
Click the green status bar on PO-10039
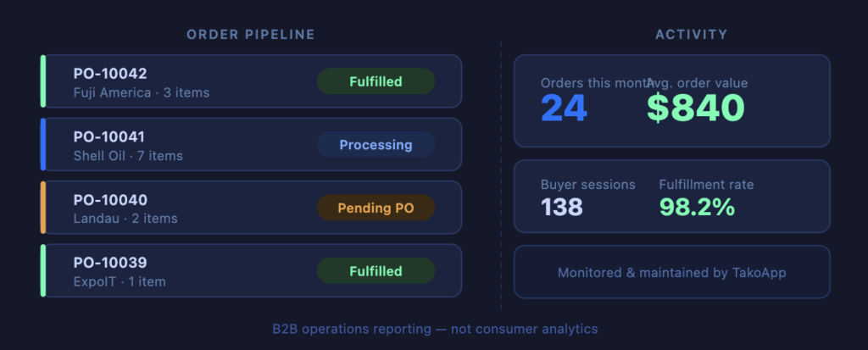(42, 271)
